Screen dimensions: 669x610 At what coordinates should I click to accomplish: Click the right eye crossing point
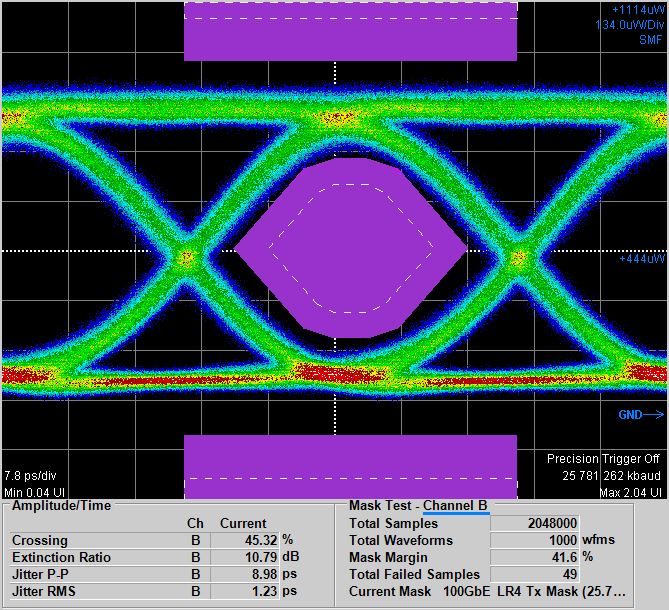click(x=517, y=258)
